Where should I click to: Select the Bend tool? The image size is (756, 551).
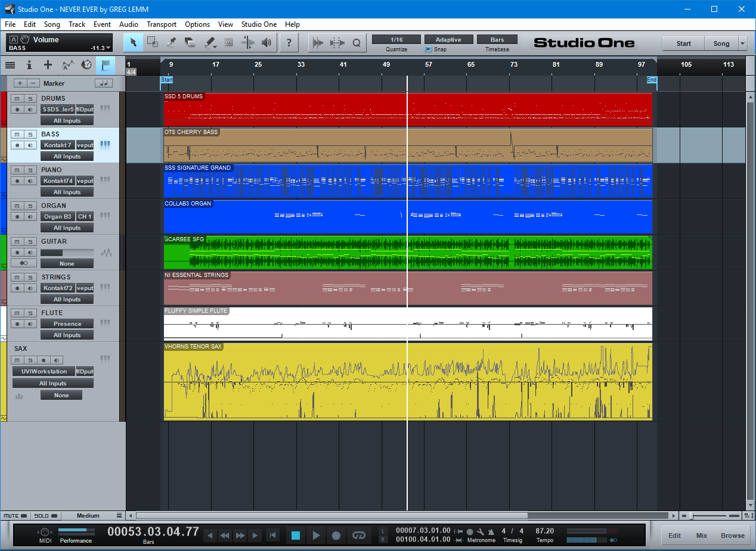pyautogui.click(x=247, y=42)
